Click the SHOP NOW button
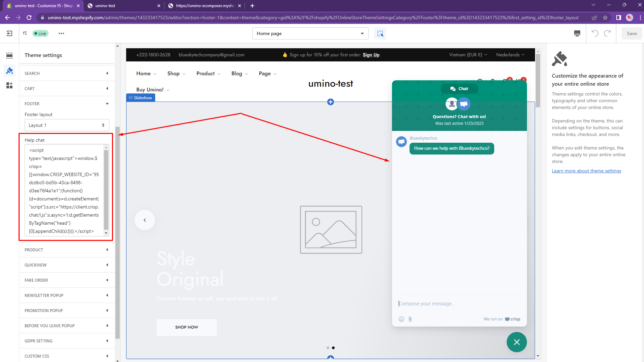The width and height of the screenshot is (644, 362). point(187,327)
